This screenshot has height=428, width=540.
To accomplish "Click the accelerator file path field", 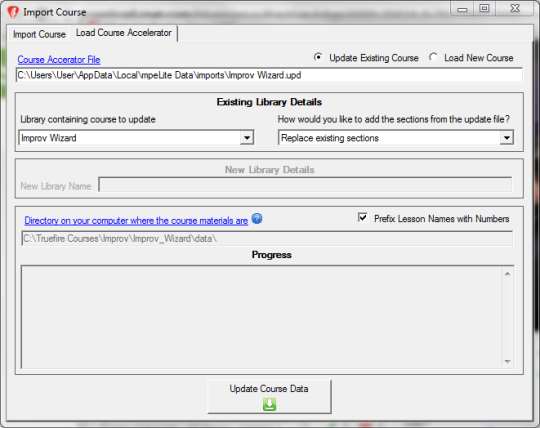I will (269, 75).
